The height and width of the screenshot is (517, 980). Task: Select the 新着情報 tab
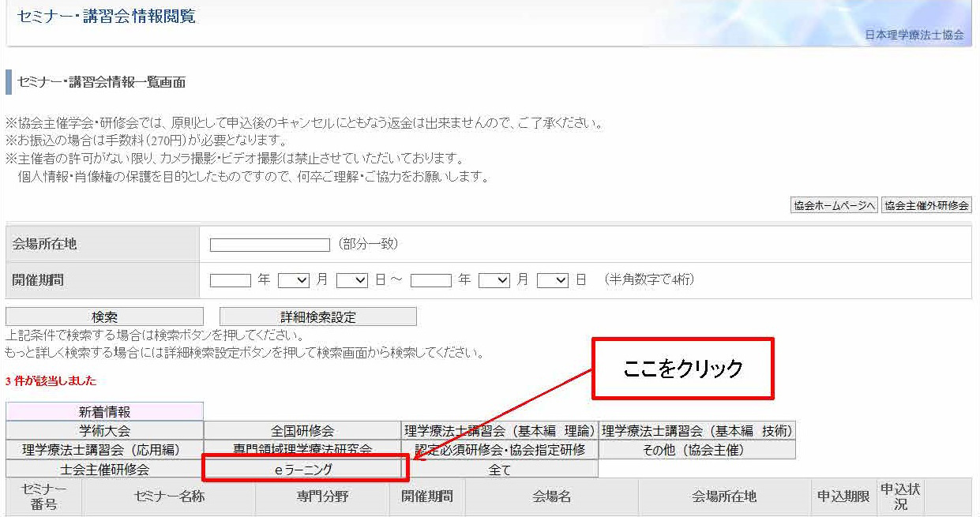(x=104, y=411)
